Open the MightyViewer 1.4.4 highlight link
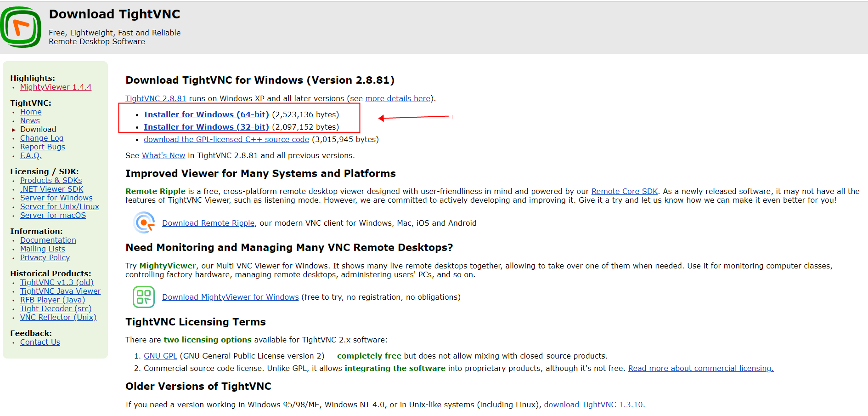This screenshot has width=868, height=416. (x=56, y=87)
